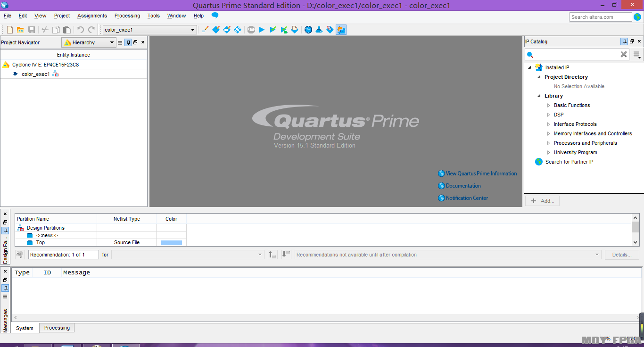Image resolution: width=644 pixels, height=347 pixels.
Task: Open the Processing menu
Action: point(127,16)
